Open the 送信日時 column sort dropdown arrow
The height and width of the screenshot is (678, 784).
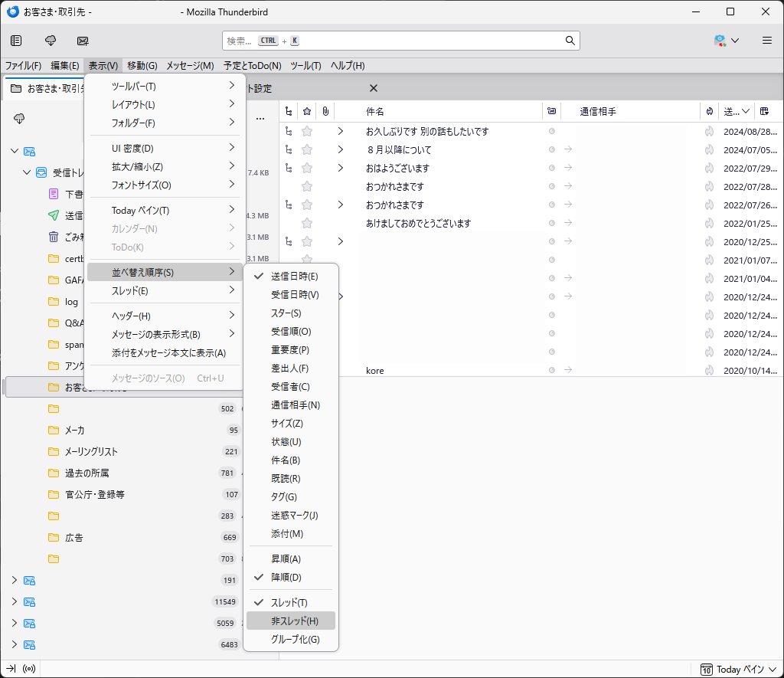click(x=746, y=111)
